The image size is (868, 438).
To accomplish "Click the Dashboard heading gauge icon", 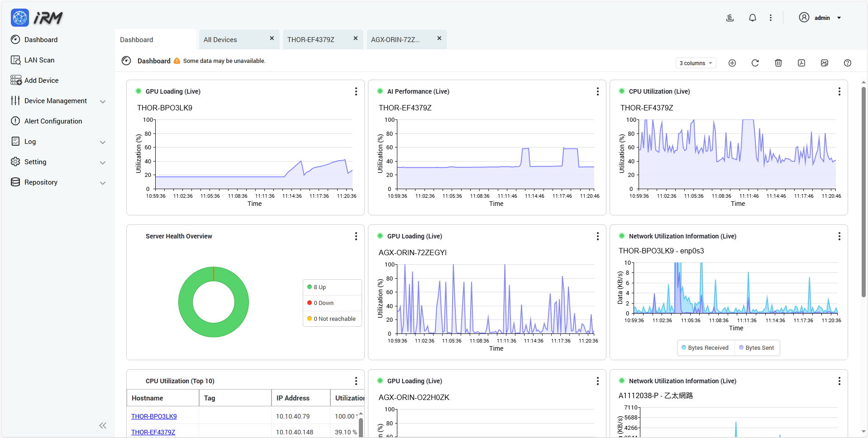I will point(126,61).
